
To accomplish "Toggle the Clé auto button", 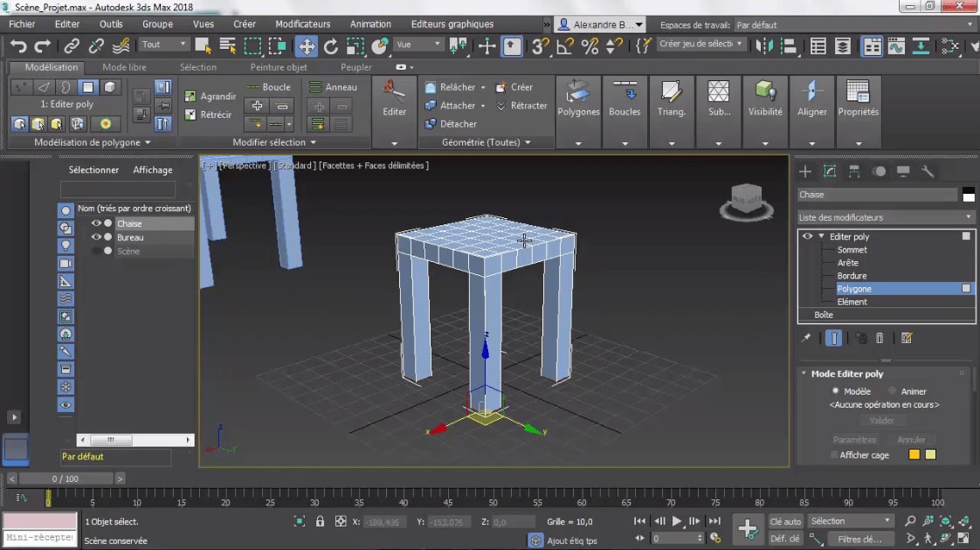I will coord(785,521).
